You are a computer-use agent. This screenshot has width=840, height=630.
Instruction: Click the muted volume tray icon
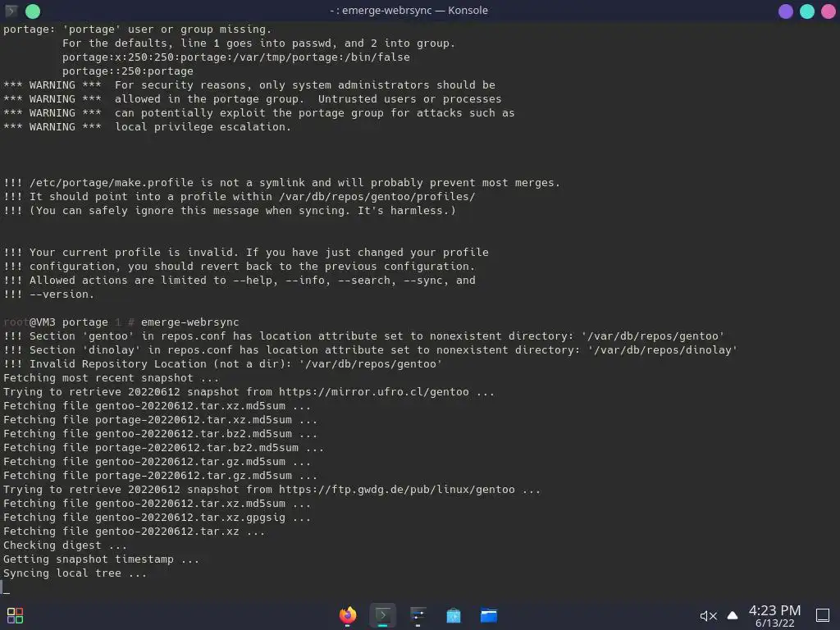tap(708, 616)
